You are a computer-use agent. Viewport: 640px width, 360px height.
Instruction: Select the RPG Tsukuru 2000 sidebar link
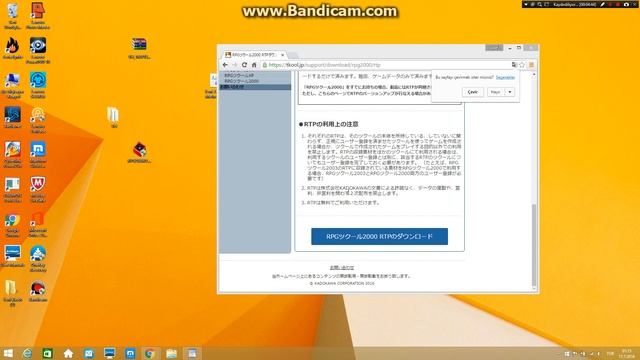point(241,81)
